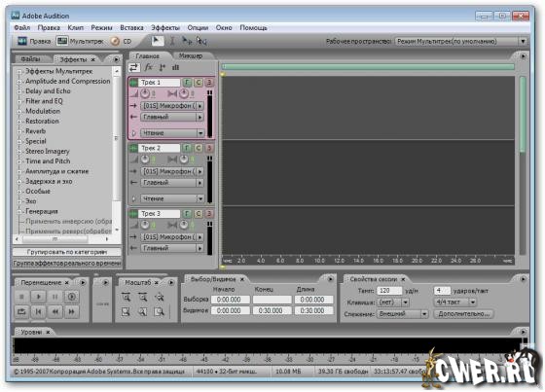Click the green horizontal timeline zoom bar

[368, 67]
